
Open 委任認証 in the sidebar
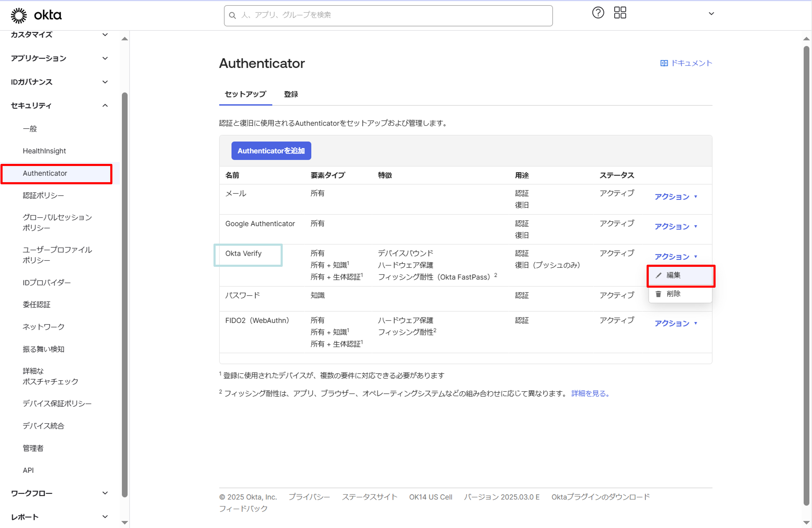point(37,305)
